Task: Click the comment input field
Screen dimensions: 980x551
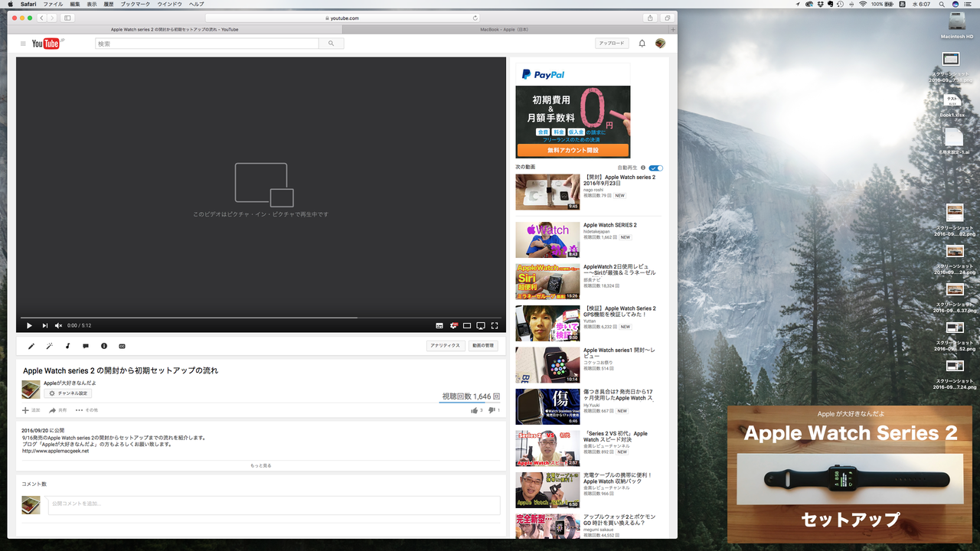Action: click(x=274, y=504)
